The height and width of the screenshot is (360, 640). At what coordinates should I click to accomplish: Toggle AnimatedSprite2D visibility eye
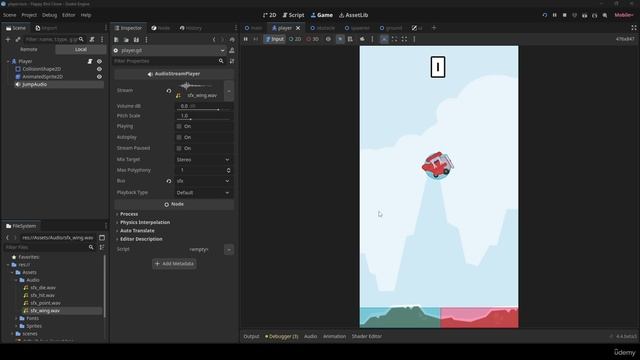[x=99, y=77]
